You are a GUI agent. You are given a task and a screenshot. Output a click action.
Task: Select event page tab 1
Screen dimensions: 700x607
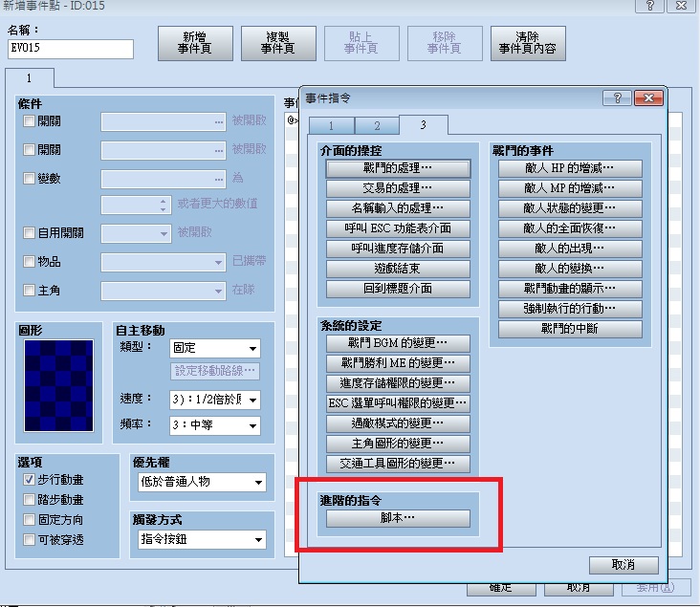pos(30,78)
